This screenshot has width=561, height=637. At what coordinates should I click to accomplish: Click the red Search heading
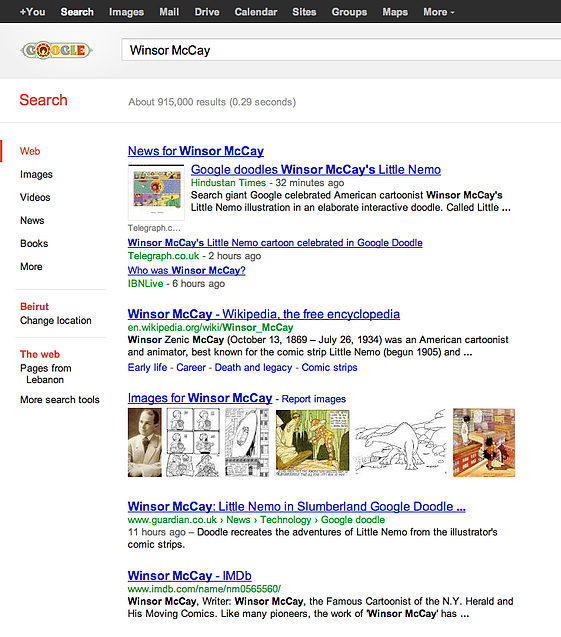(x=43, y=100)
